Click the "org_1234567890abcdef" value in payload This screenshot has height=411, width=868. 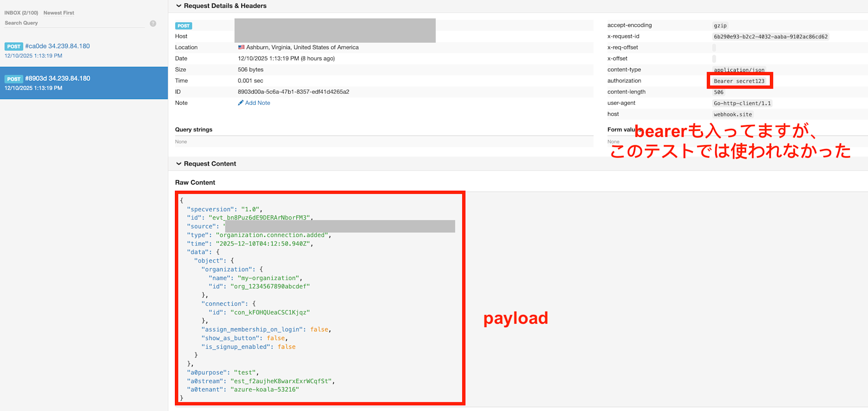click(x=270, y=287)
